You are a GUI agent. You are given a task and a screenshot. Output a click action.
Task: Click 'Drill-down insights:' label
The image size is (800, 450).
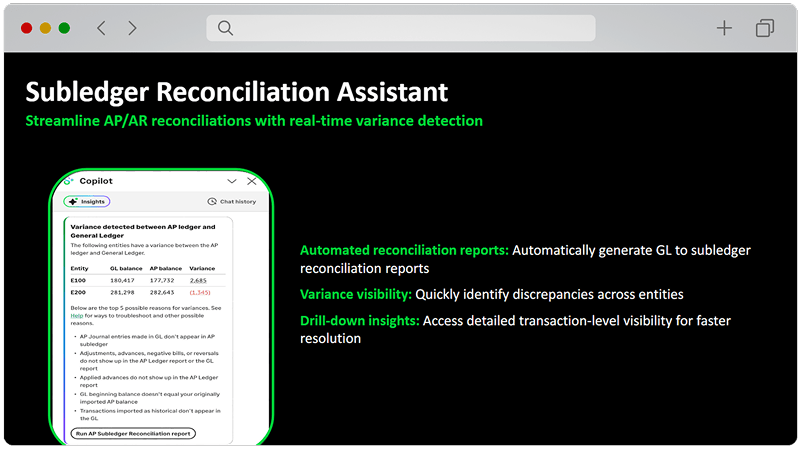coord(360,321)
